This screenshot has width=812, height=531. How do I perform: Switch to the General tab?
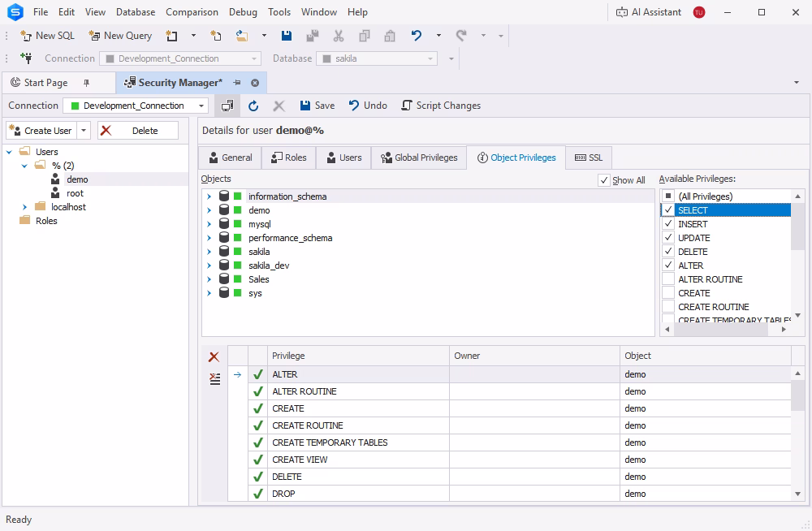[230, 158]
